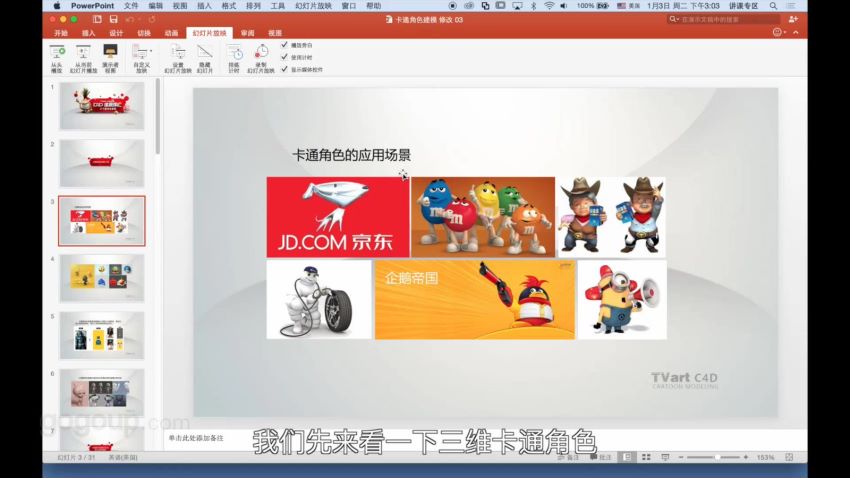The image size is (850, 478).
Task: Select slide 4 thumbnail
Action: [x=102, y=278]
